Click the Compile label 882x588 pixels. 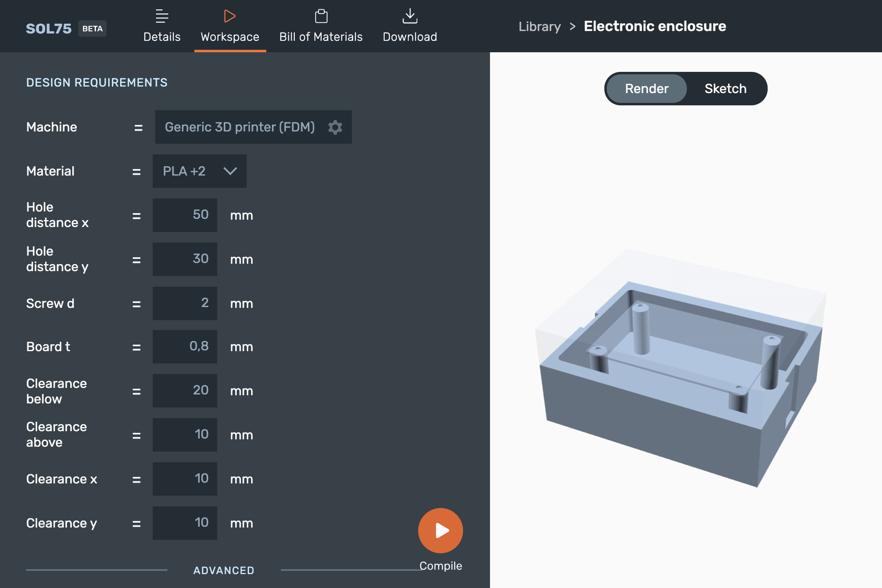click(441, 566)
